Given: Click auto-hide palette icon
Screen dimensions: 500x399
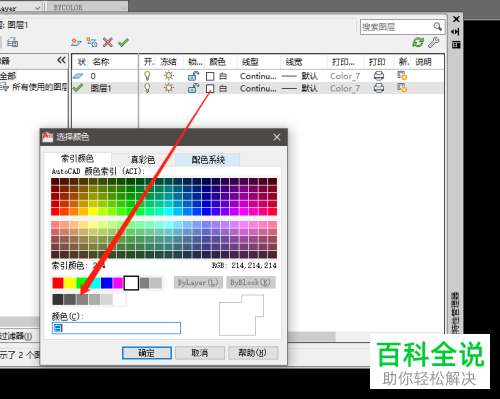Looking at the screenshot, I should tap(455, 32).
